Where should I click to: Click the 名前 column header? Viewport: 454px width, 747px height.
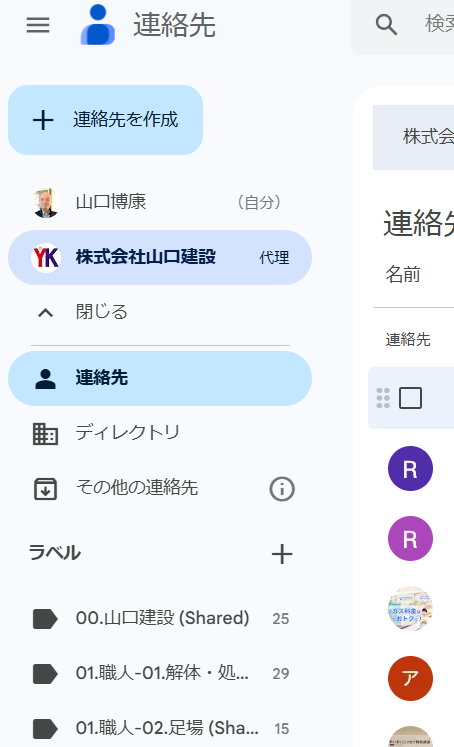[x=403, y=274]
